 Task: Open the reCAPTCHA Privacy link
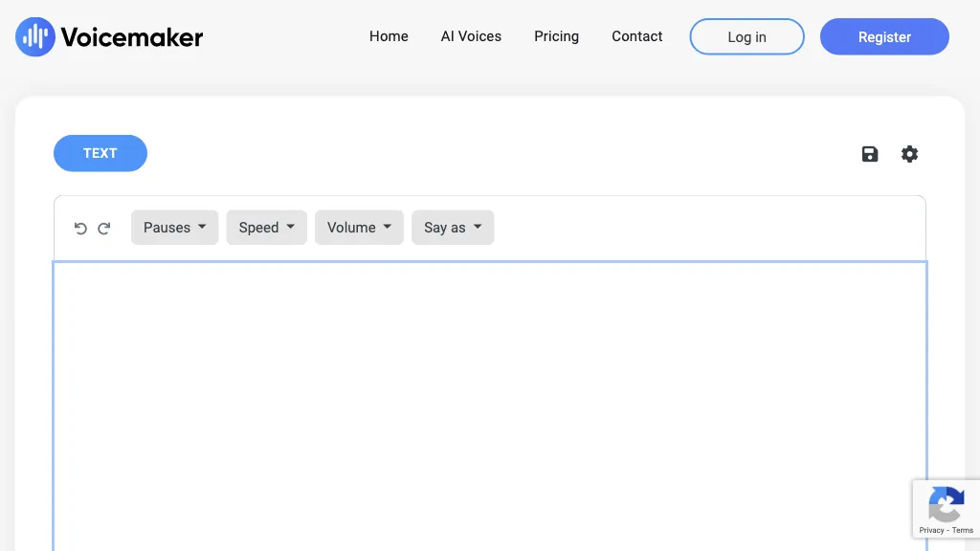[x=931, y=530]
